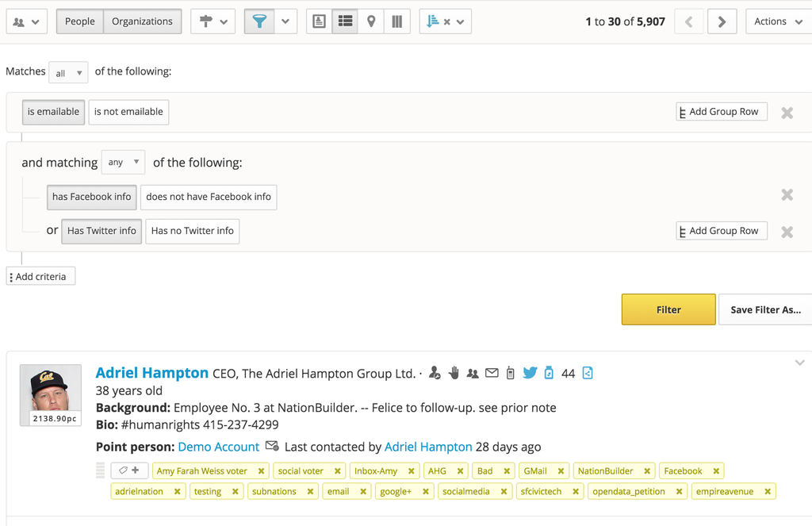812x526 pixels.
Task: Remove the 'AHG' tag
Action: (x=460, y=471)
